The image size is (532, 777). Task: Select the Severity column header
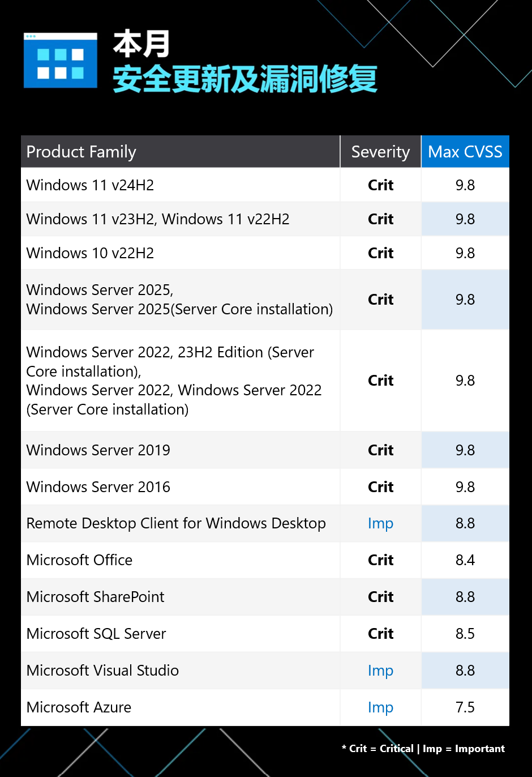[380, 152]
